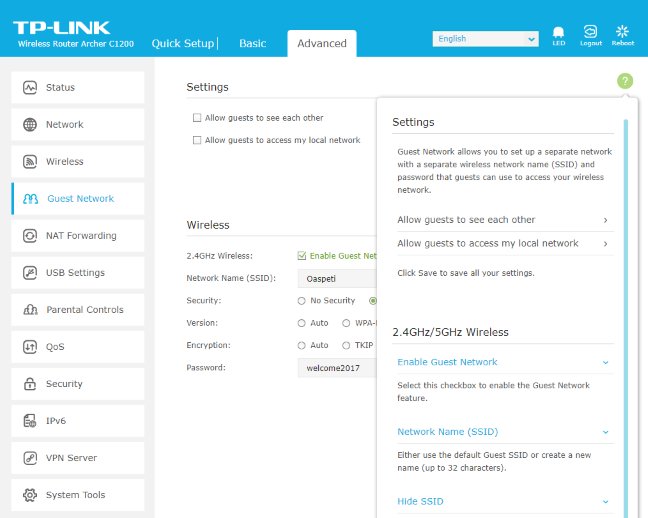
Task: Close help via green question mark icon
Action: pyautogui.click(x=625, y=81)
